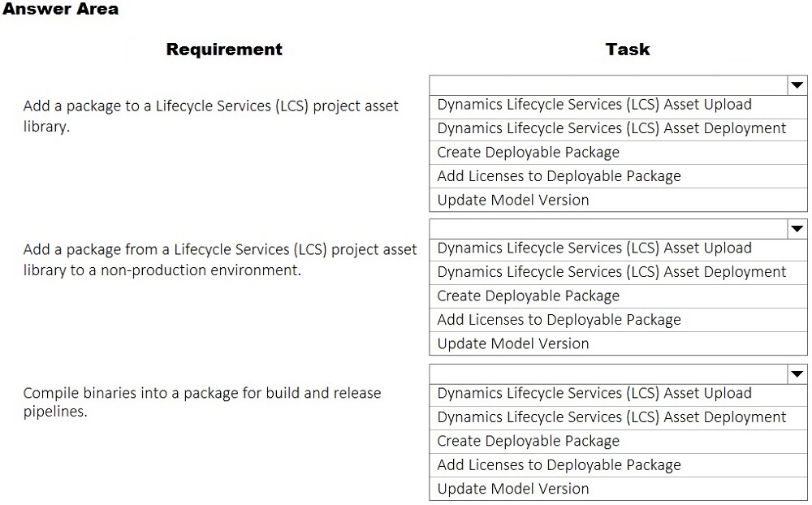The width and height of the screenshot is (812, 505).
Task: Choose LCS Asset Upload for compile binaries requirement
Action: coord(594,393)
